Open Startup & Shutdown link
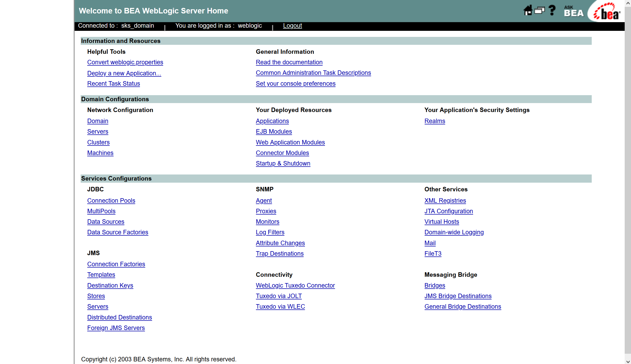Screen dimensions: 631x364 pos(283,163)
